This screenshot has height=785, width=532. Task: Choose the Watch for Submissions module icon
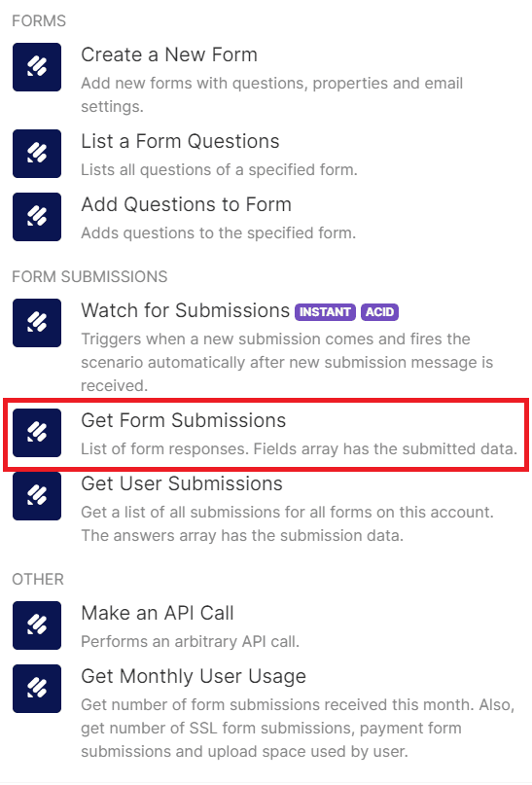(x=37, y=323)
